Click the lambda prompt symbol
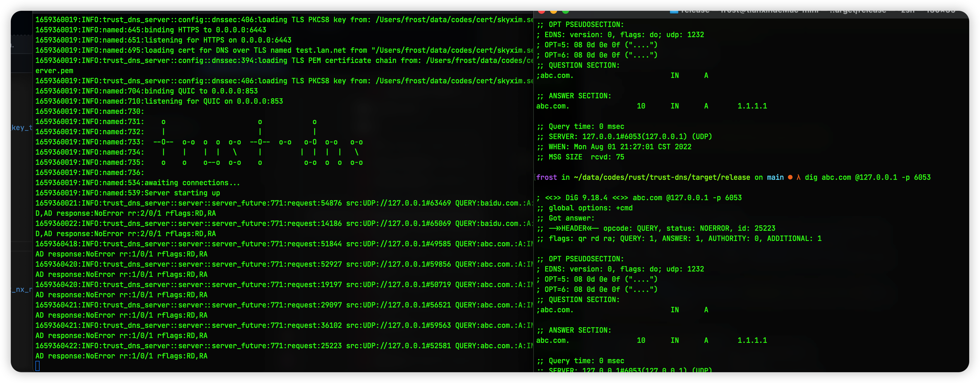This screenshot has height=383, width=980. [798, 177]
